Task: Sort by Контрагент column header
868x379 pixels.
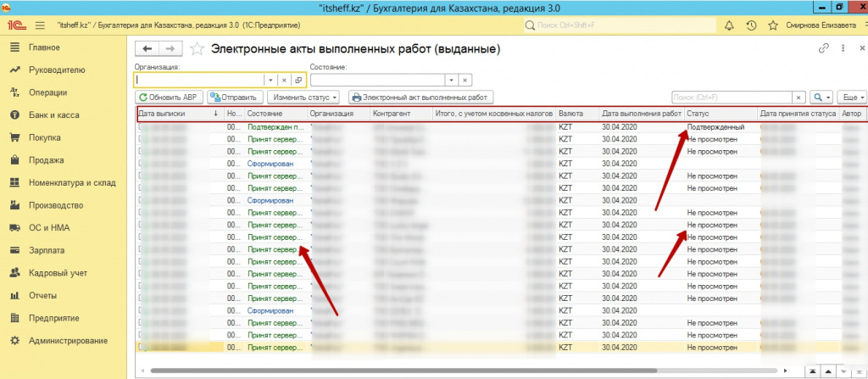Action: 401,113
